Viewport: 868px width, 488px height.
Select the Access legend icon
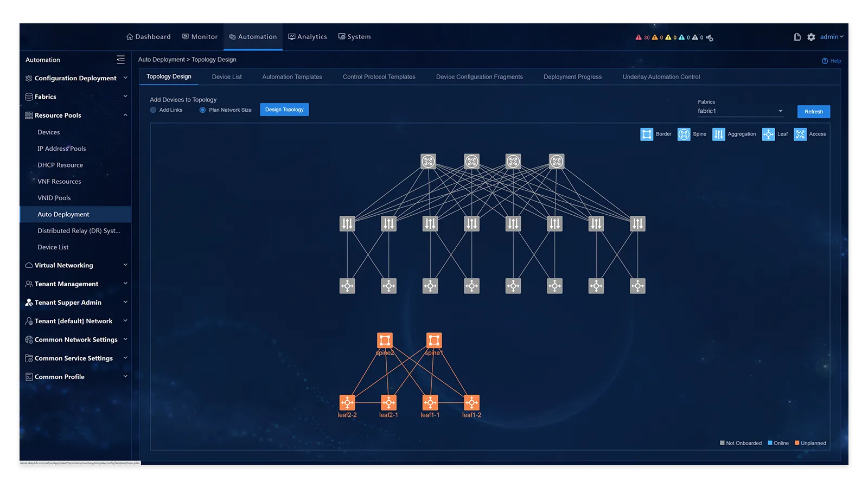(800, 134)
